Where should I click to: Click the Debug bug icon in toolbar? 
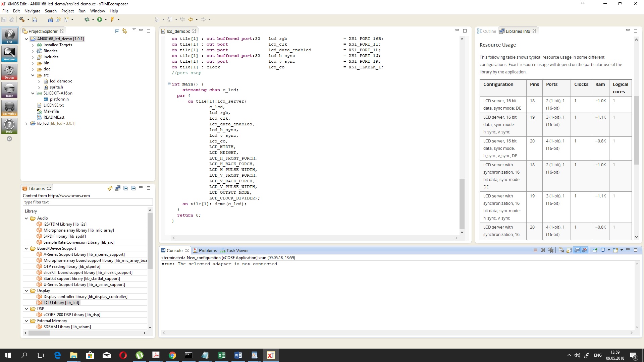click(87, 19)
